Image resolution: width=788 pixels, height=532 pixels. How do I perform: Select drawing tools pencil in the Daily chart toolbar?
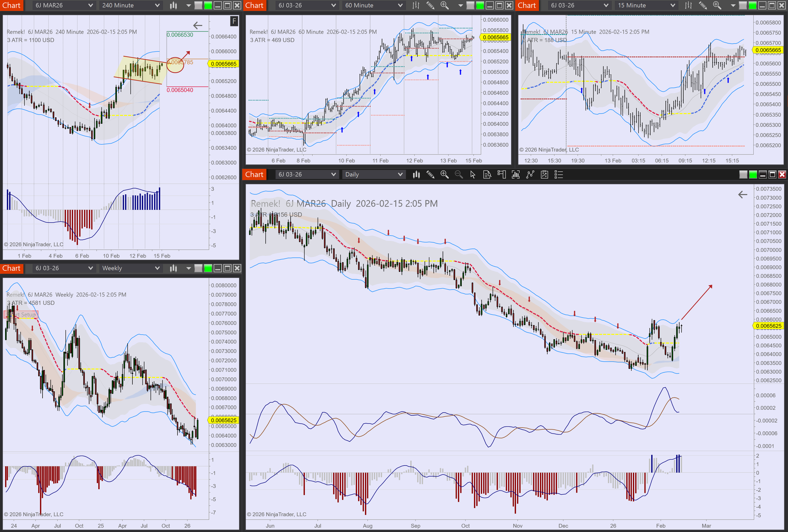point(430,175)
